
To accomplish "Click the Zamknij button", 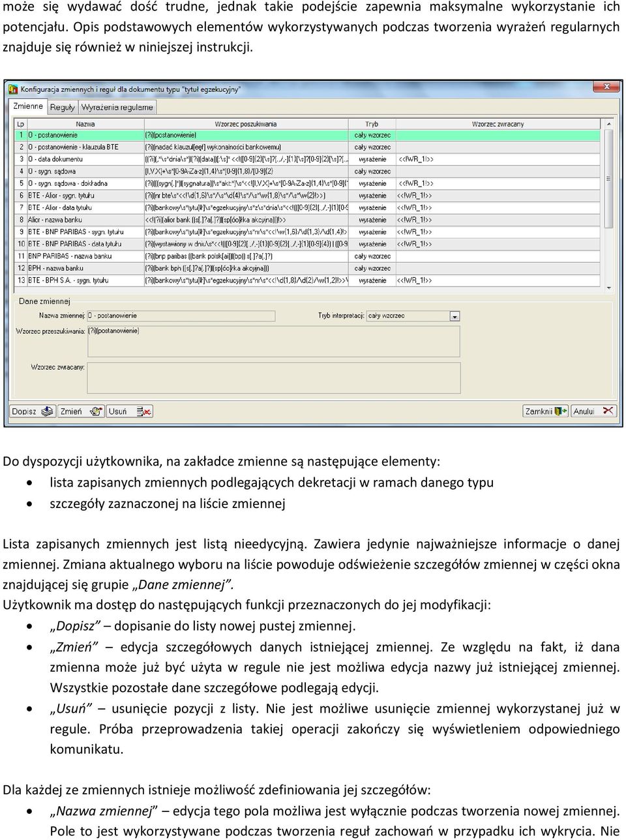I will pyautogui.click(x=546, y=412).
